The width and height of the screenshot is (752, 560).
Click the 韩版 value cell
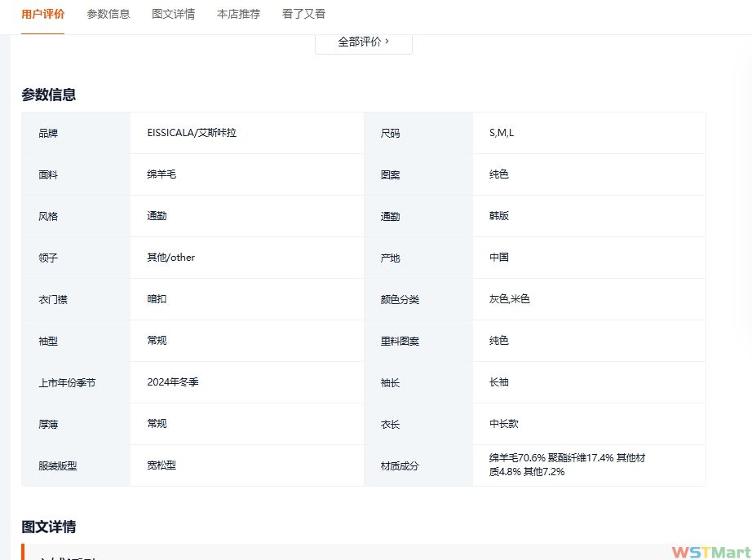(499, 216)
